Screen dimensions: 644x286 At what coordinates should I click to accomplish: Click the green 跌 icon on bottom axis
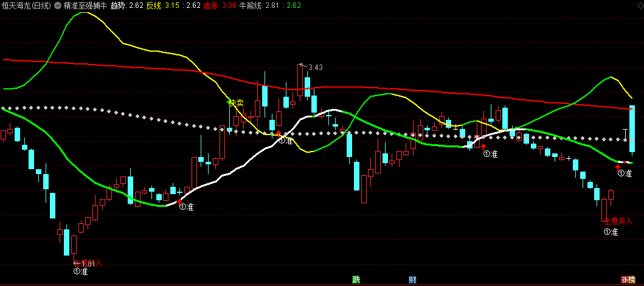pyautogui.click(x=356, y=281)
